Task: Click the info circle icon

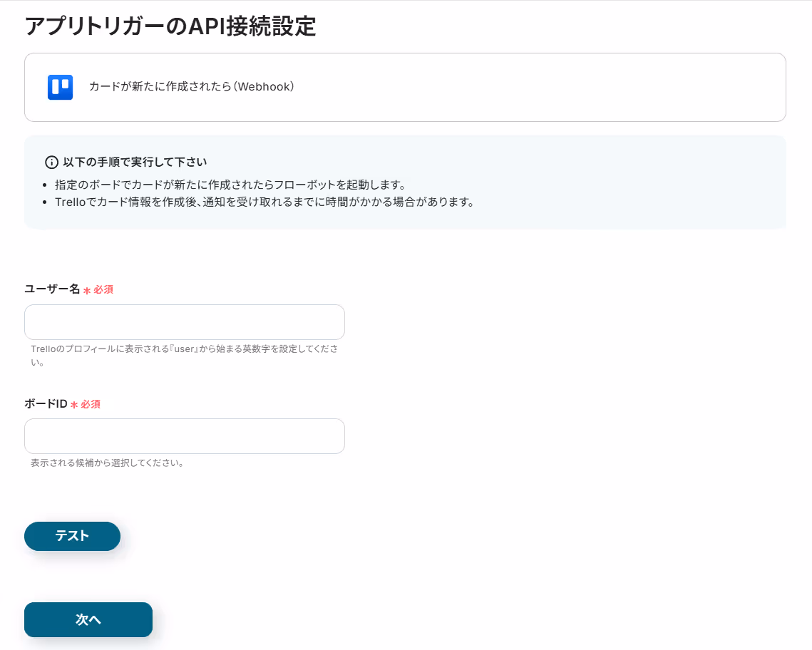Action: (x=52, y=162)
